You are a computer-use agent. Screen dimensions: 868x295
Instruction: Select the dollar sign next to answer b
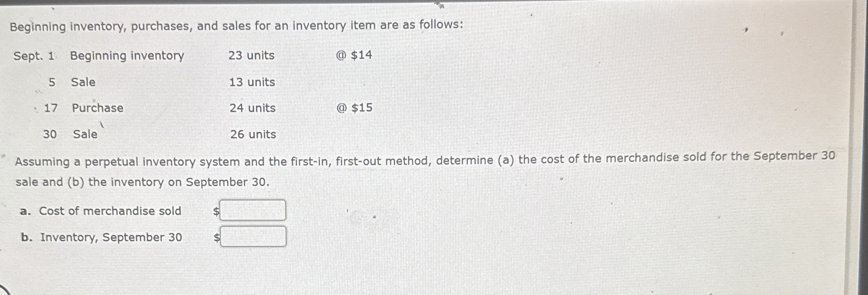(216, 237)
